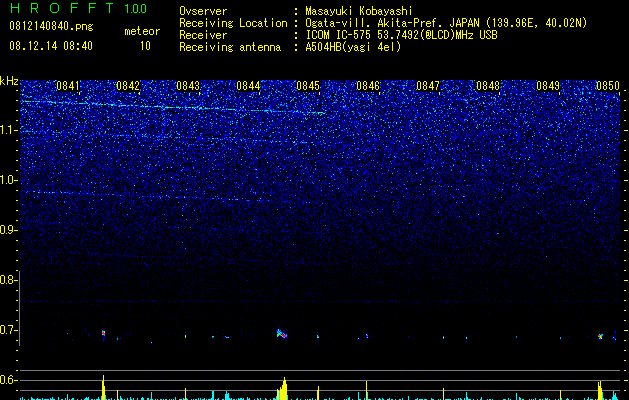Click the strong meteor echo near 0844
Viewport: 629px width, 400px height.
(282, 334)
